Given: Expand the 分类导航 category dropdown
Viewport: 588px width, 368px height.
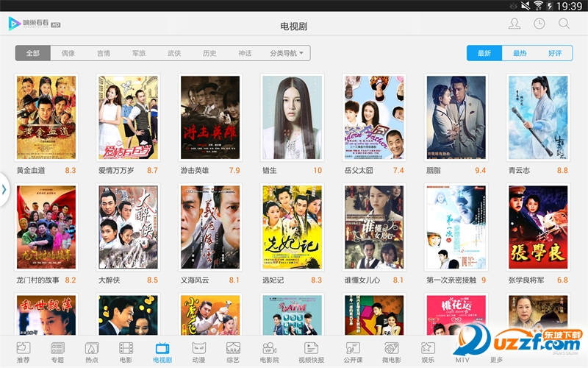Looking at the screenshot, I should [x=287, y=53].
